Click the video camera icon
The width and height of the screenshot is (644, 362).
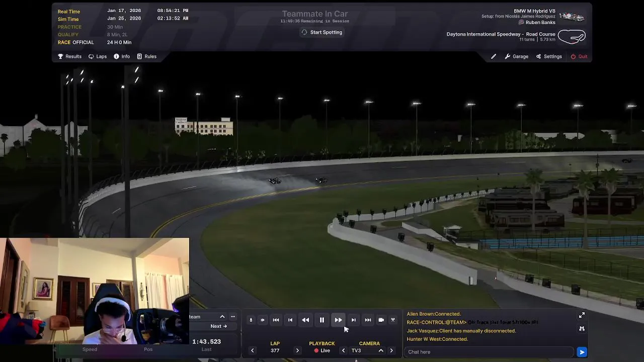(381, 320)
